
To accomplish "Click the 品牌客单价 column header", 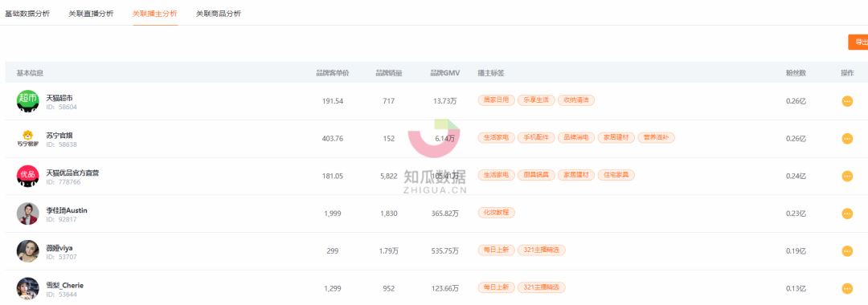I will (x=332, y=73).
